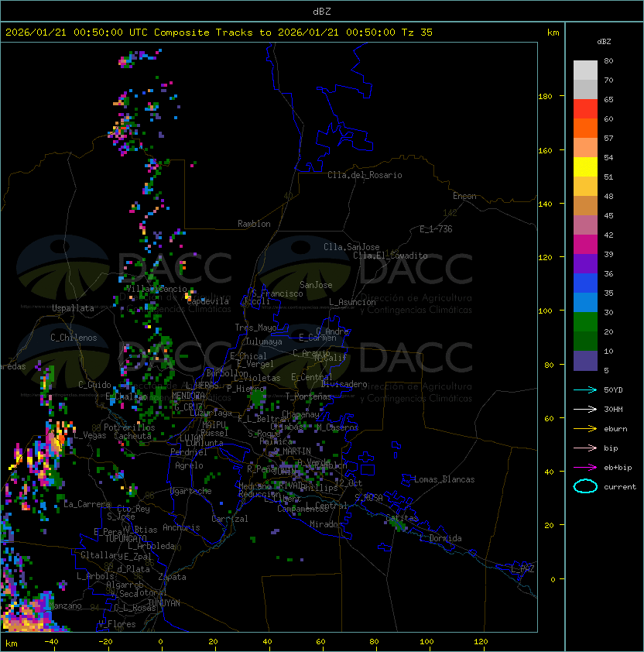The image size is (644, 652).
Task: Click the yellow eburn arrow in legend
Action: click(585, 429)
